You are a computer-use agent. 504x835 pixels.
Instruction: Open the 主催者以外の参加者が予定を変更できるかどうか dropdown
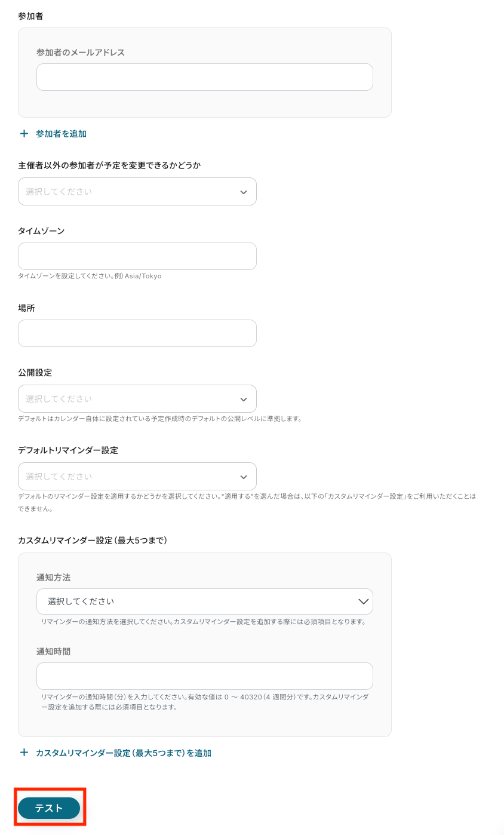point(137,192)
